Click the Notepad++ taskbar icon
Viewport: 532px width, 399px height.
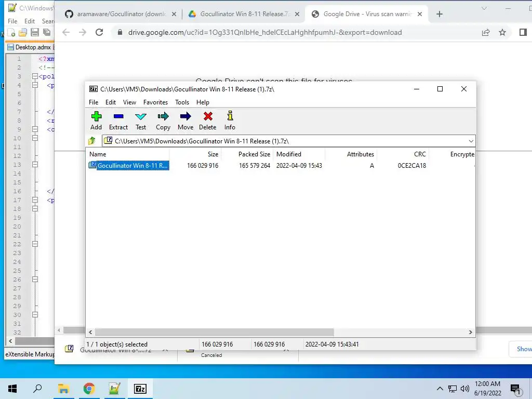115,389
